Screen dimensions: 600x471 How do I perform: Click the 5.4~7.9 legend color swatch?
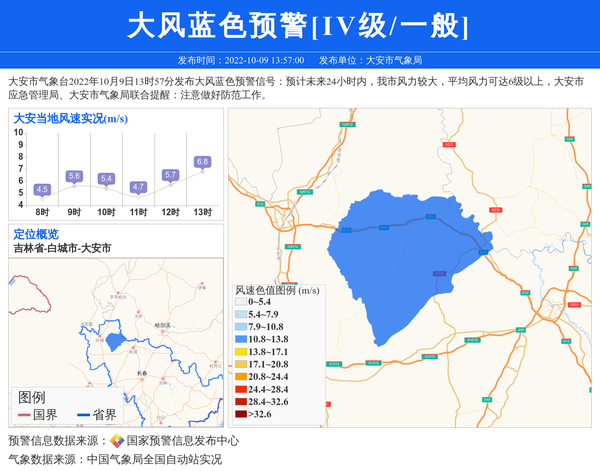[241, 315]
